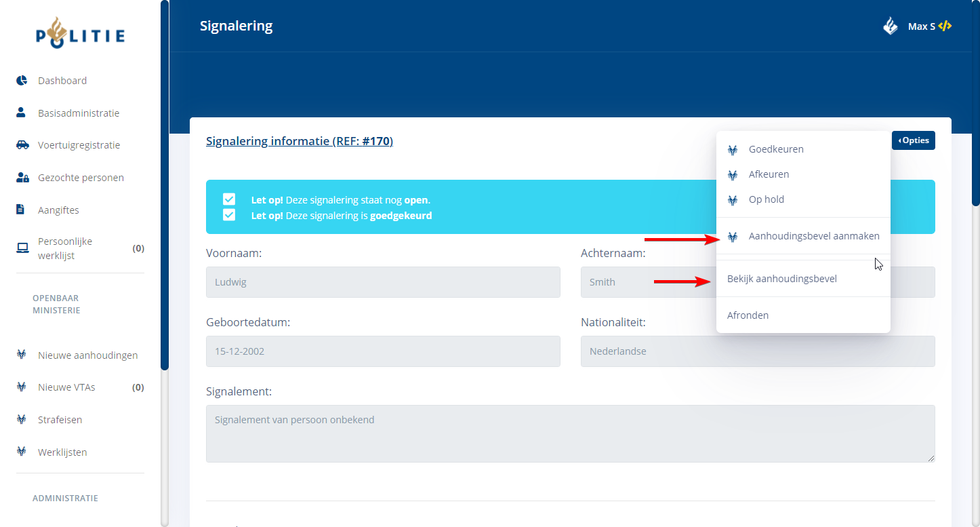Click the Signalering informatie REF #170 heading
This screenshot has width=980, height=527.
pos(299,141)
